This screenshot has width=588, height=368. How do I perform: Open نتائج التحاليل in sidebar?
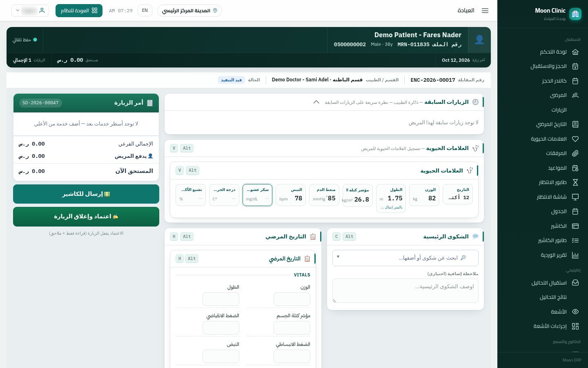point(553,297)
